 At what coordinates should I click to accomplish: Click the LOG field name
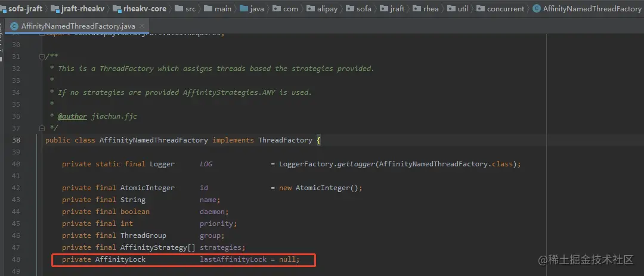(x=206, y=164)
